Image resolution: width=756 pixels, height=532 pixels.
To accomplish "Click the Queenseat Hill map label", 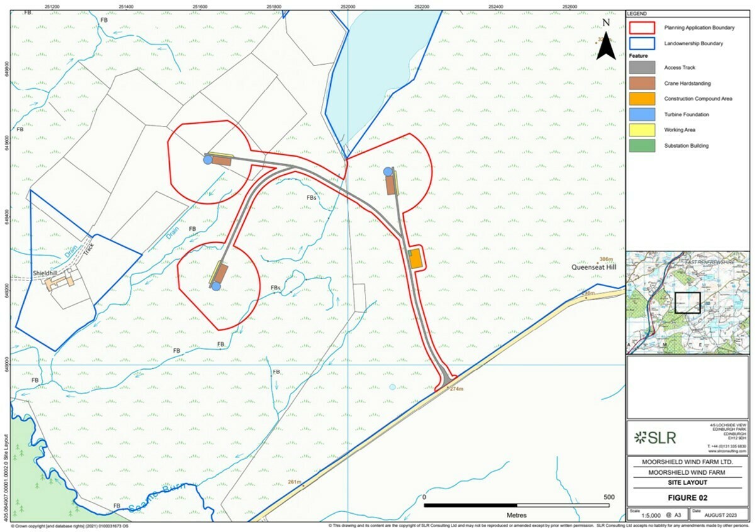I will coord(593,267).
